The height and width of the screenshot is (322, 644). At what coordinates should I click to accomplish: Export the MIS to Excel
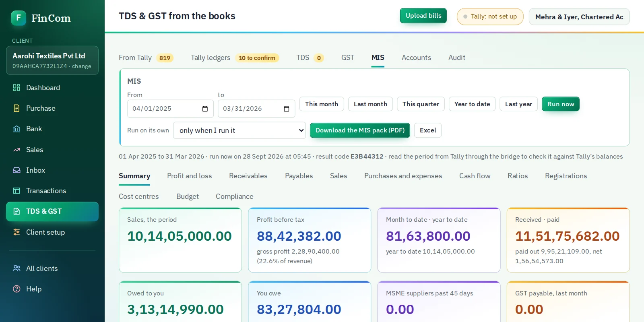tap(428, 130)
